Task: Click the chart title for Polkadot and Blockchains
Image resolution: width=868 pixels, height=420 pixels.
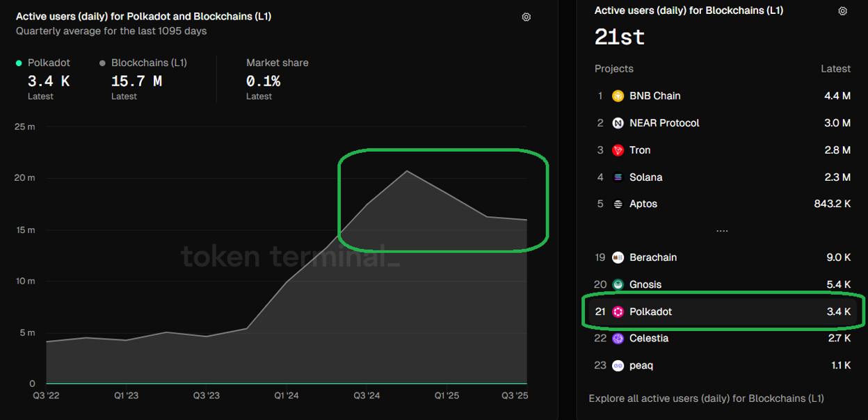Action: pyautogui.click(x=143, y=16)
